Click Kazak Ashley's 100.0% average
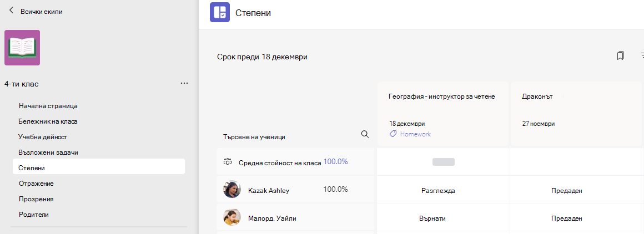644x234 pixels. (x=335, y=189)
